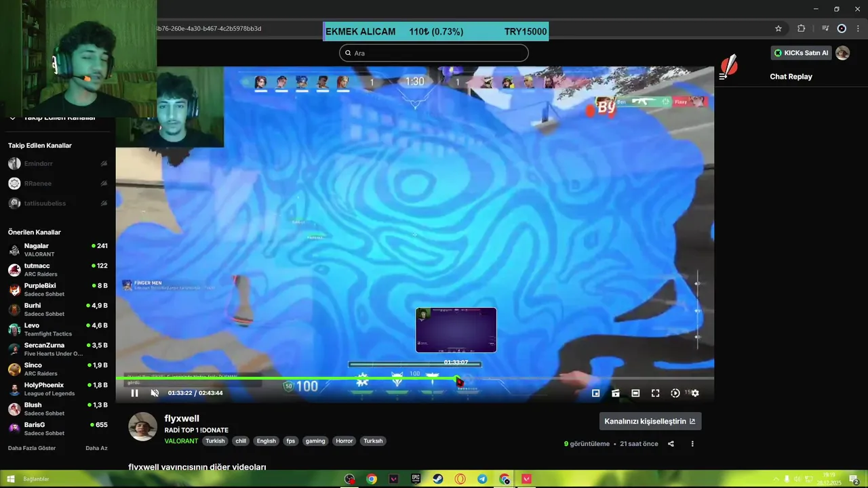
Task: Open playback speed control
Action: 675,393
